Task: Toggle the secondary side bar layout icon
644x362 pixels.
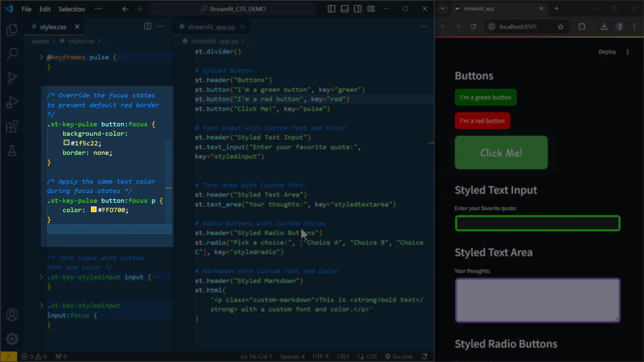Action: (x=358, y=9)
